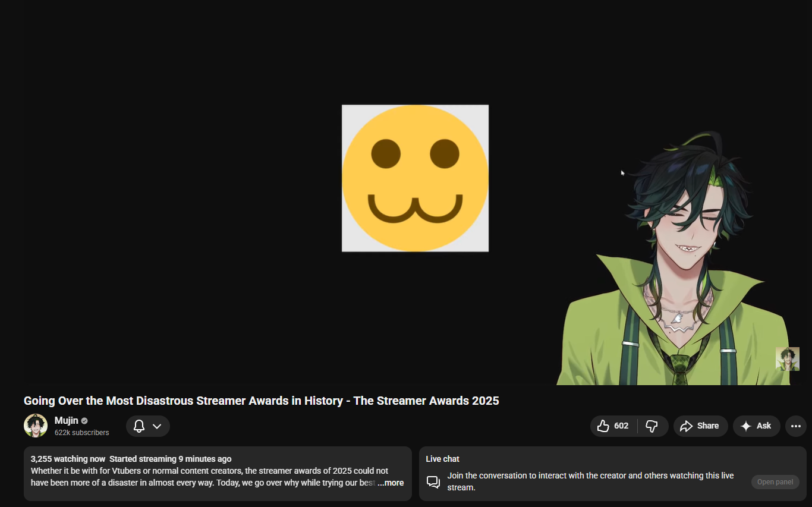Click channel watermark in video corner
The image size is (812, 507).
pos(788,359)
